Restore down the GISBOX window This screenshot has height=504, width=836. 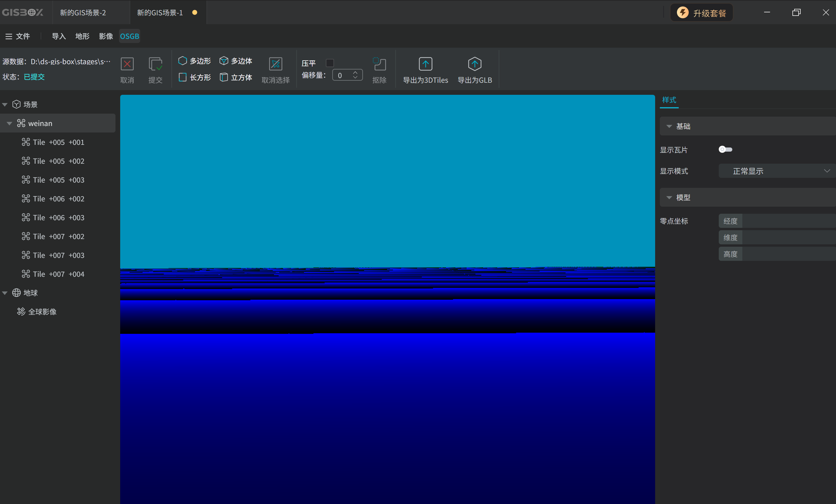coord(796,12)
